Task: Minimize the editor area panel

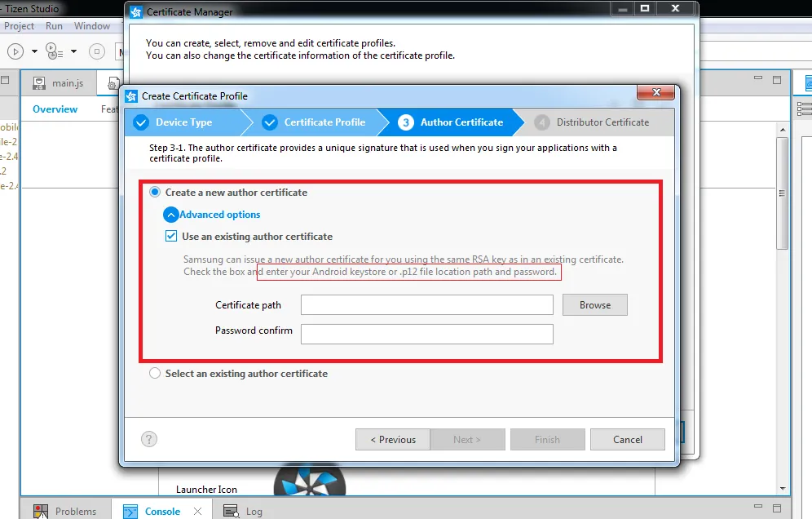Action: click(x=758, y=78)
